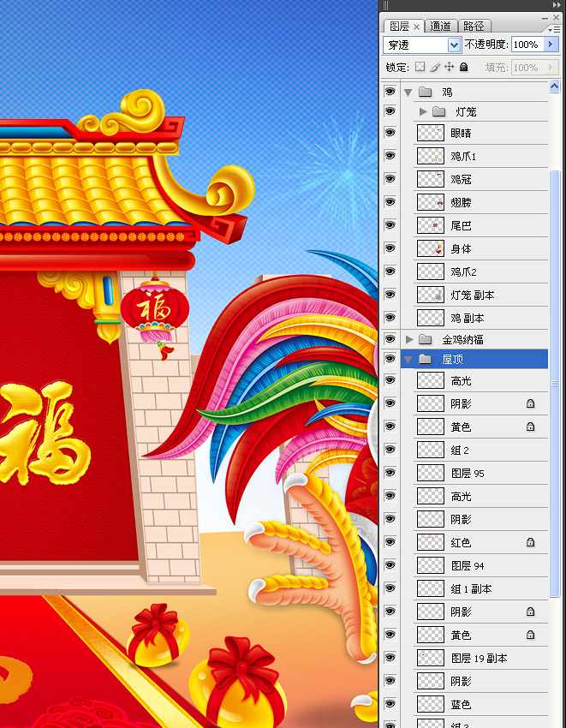Click the lock position move icon
The image size is (566, 728).
[x=449, y=67]
